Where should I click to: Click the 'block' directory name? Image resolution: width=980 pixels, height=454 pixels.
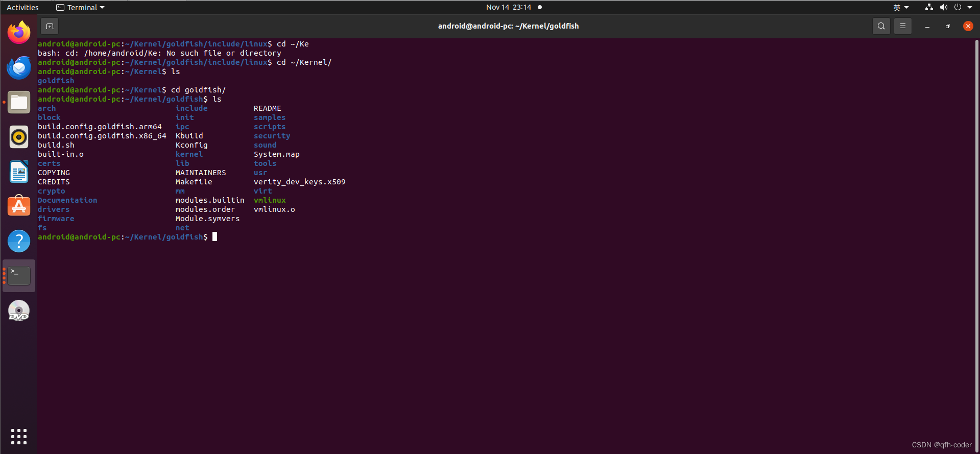pyautogui.click(x=49, y=117)
